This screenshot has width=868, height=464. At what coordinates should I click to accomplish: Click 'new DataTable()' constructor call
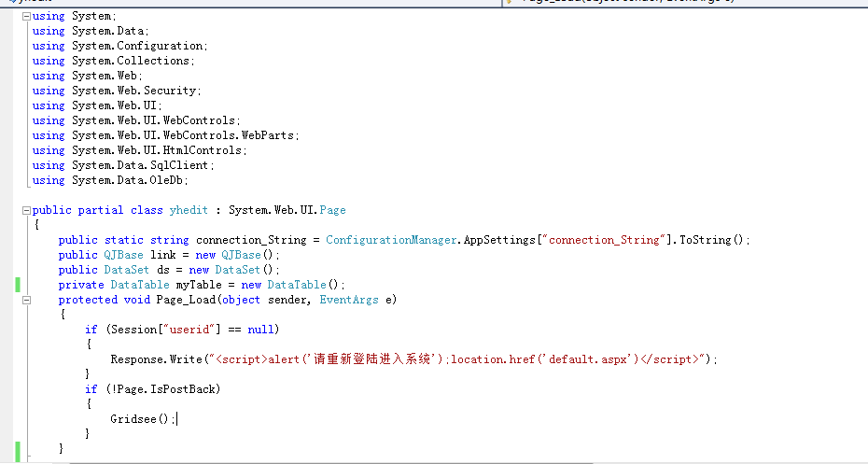coord(290,285)
